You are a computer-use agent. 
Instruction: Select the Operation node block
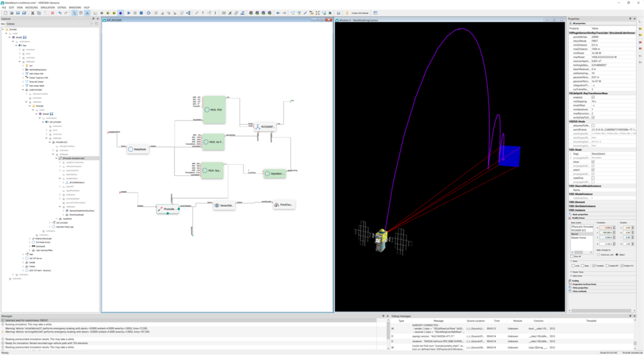click(x=275, y=173)
